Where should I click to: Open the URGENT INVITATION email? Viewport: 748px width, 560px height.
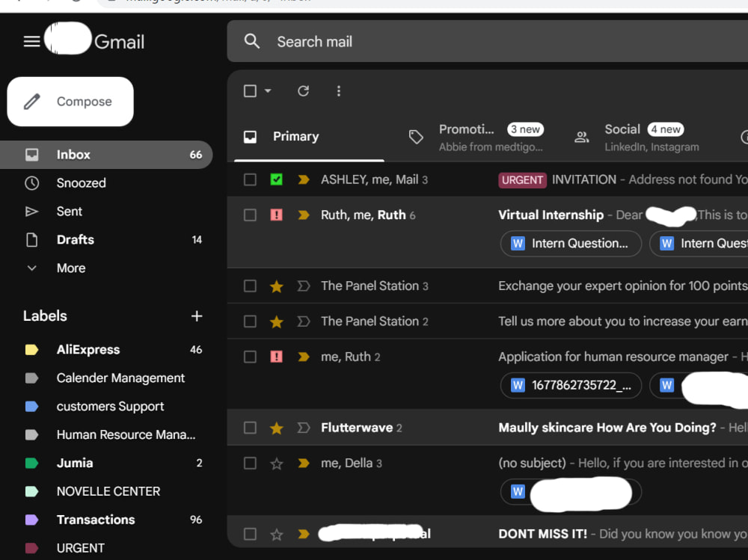pos(487,179)
